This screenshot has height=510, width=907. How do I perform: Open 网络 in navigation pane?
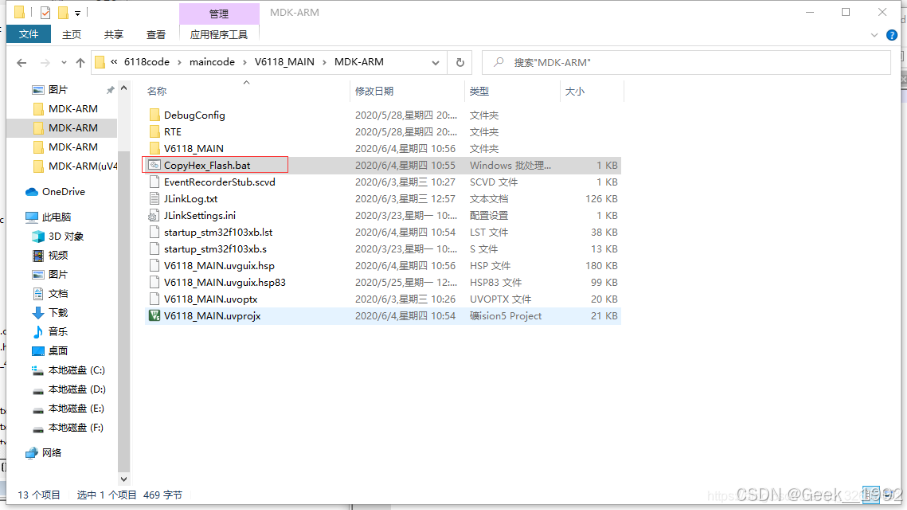point(51,453)
